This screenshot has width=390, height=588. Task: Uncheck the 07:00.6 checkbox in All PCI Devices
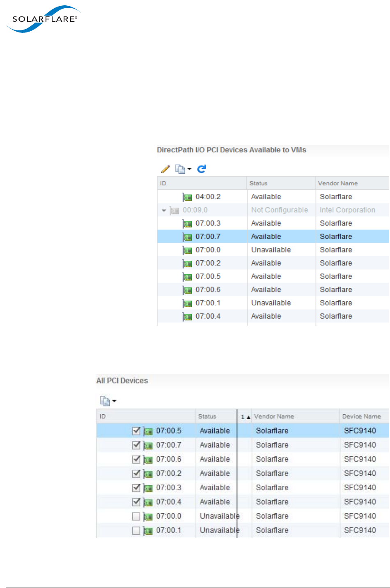[136, 459]
